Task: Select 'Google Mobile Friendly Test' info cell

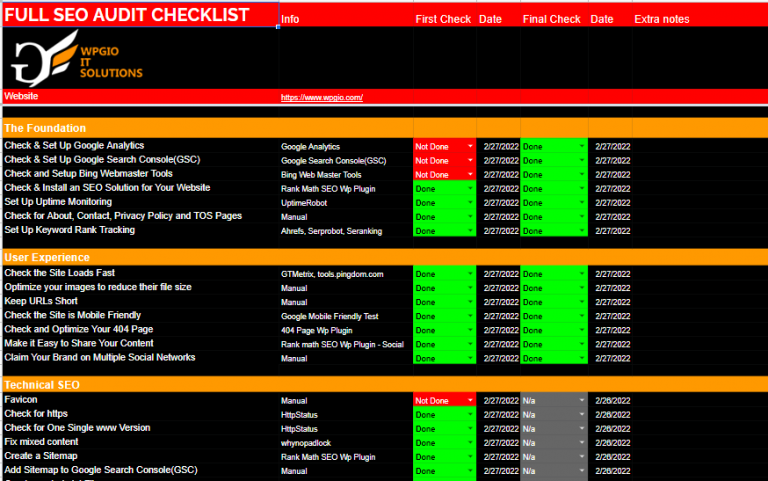Action: pos(346,316)
